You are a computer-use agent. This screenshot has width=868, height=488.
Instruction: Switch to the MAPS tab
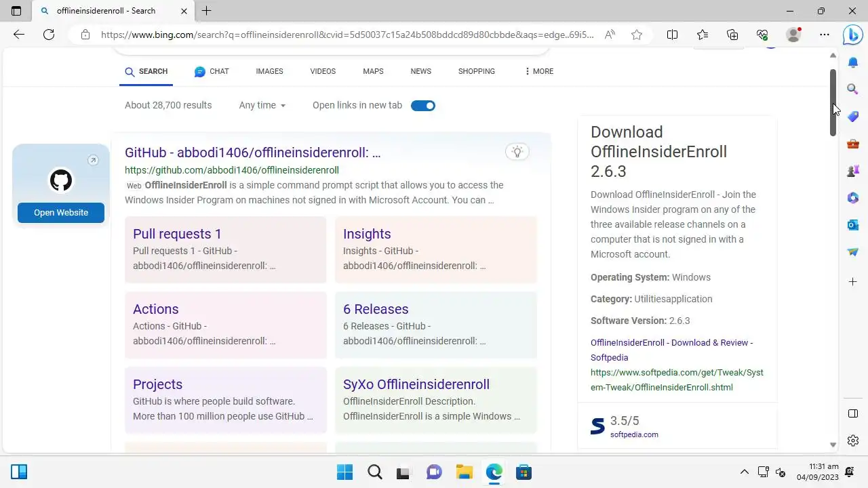(373, 71)
